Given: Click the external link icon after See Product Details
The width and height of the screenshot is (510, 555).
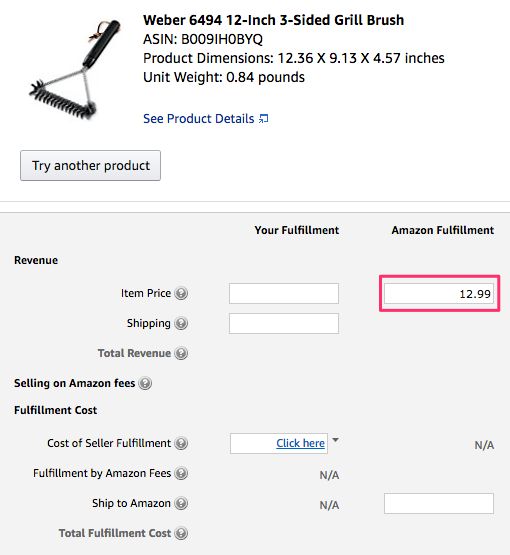Looking at the screenshot, I should pyautogui.click(x=264, y=119).
